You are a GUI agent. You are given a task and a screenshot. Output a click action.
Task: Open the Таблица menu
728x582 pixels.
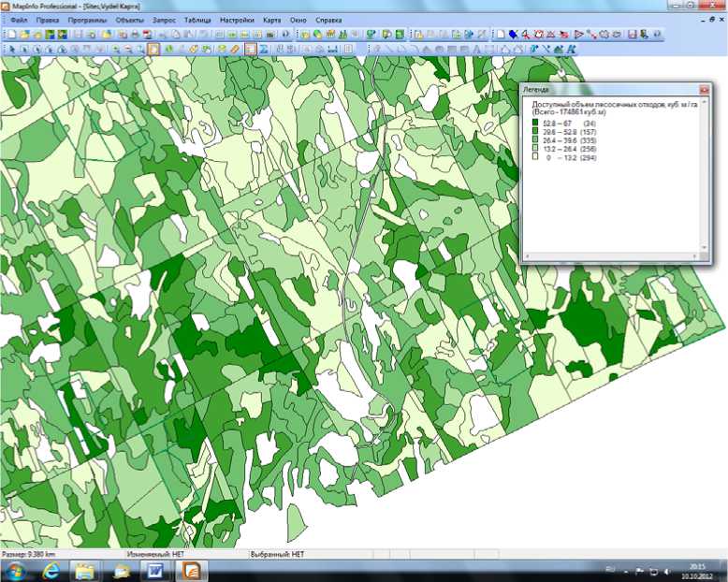pos(197,20)
